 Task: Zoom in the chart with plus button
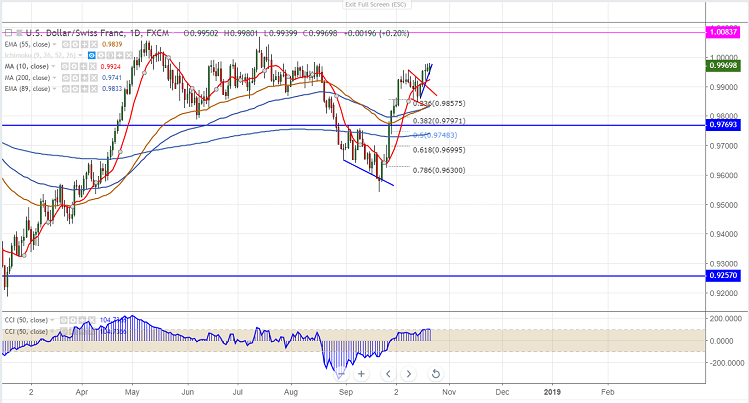[361, 374]
